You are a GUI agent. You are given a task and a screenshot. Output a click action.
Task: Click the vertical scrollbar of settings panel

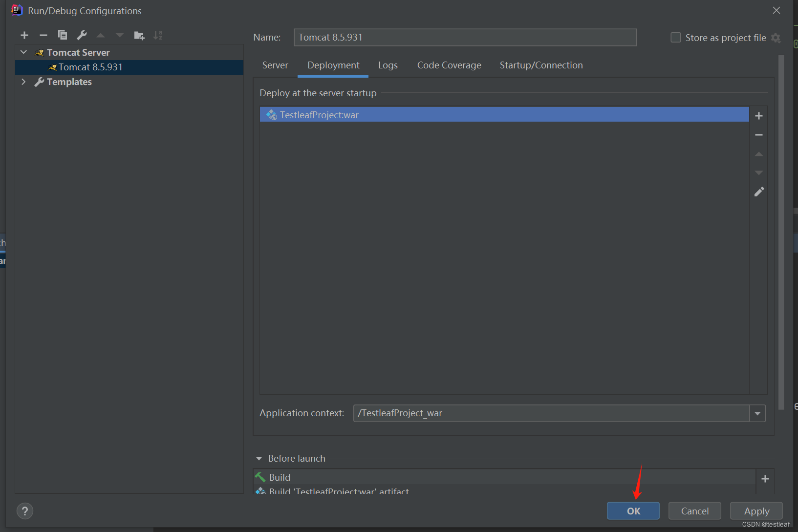point(781,232)
